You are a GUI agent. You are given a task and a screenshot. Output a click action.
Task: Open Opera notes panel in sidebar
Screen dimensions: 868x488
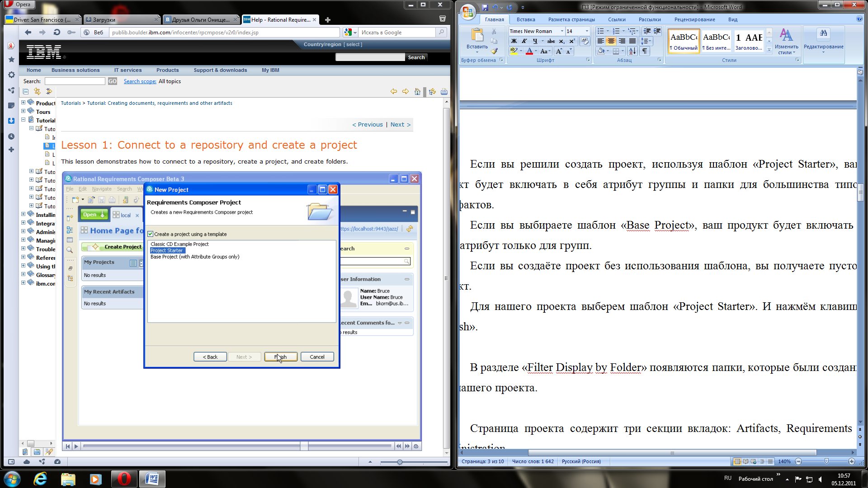pos(11,106)
